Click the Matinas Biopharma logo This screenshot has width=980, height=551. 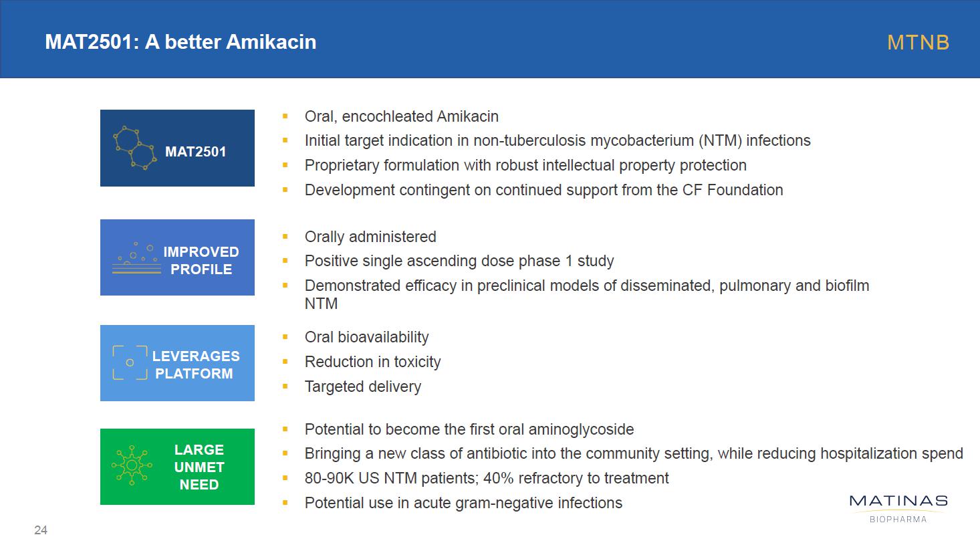tap(898, 508)
